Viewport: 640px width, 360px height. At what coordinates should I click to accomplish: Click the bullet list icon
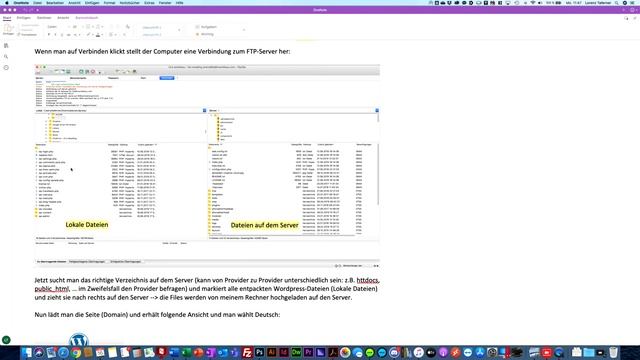click(88, 27)
